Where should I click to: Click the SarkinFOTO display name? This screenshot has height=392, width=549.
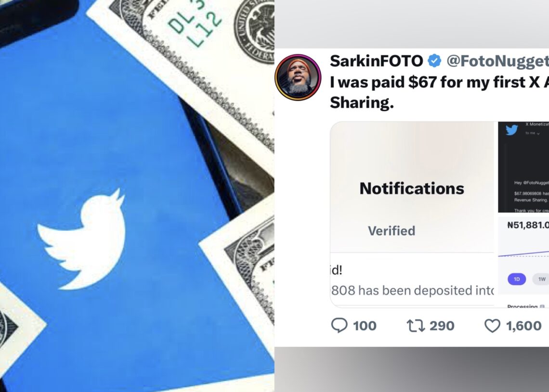tap(377, 61)
